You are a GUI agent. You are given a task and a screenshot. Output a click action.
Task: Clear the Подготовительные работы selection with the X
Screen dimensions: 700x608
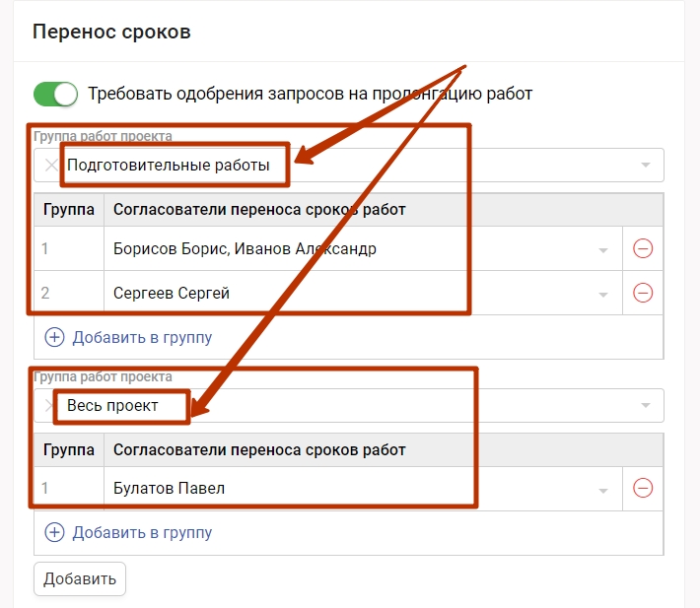pos(51,166)
